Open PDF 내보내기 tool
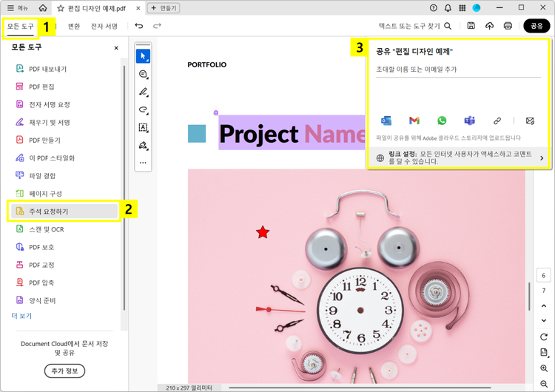Viewport: 555px width, 392px height. tap(65, 69)
